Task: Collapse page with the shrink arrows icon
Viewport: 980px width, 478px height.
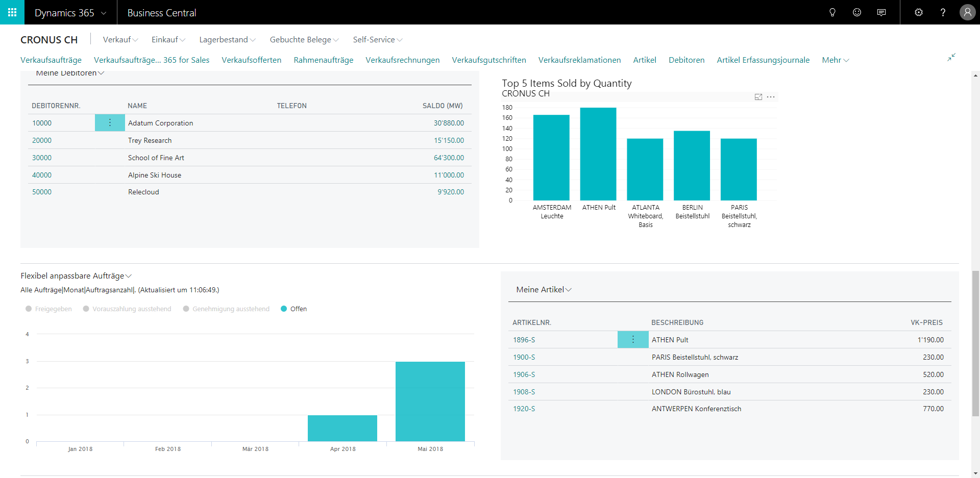Action: pos(951,57)
